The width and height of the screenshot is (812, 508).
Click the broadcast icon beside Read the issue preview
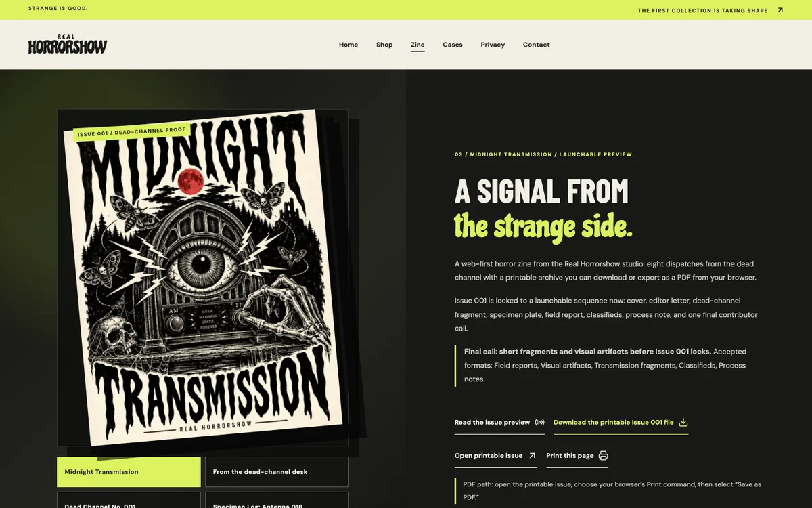tap(539, 422)
